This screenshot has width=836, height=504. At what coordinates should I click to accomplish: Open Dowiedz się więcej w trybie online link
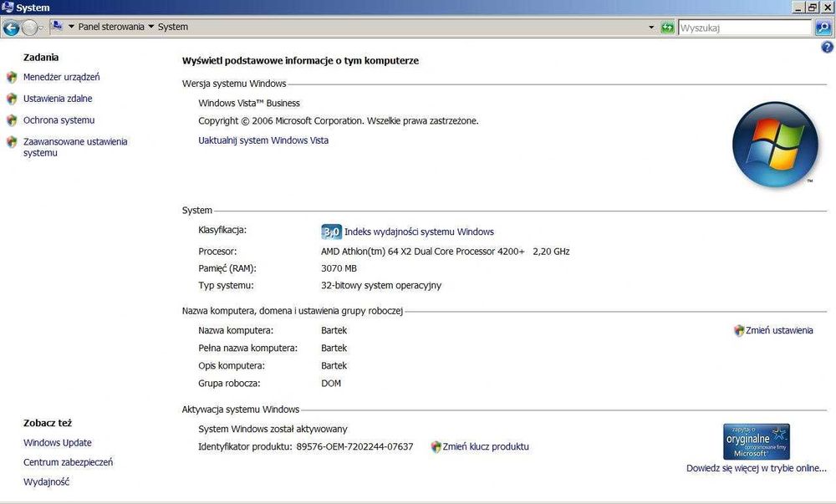(x=756, y=468)
